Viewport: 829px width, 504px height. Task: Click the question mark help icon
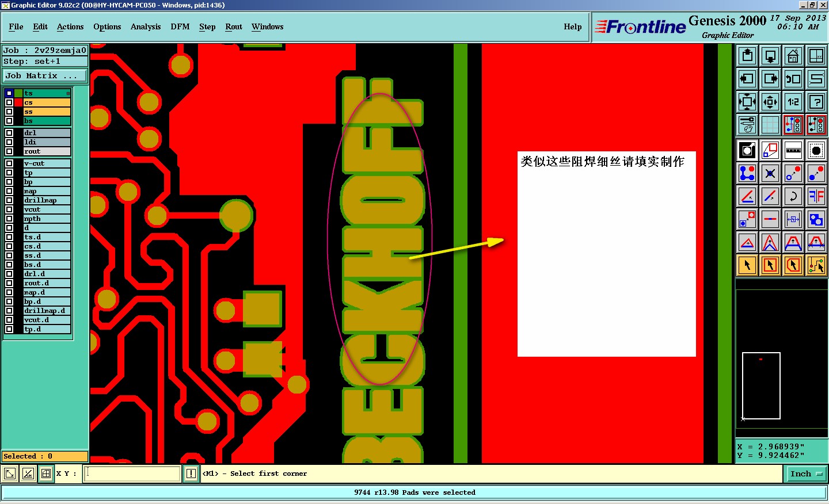click(x=816, y=102)
